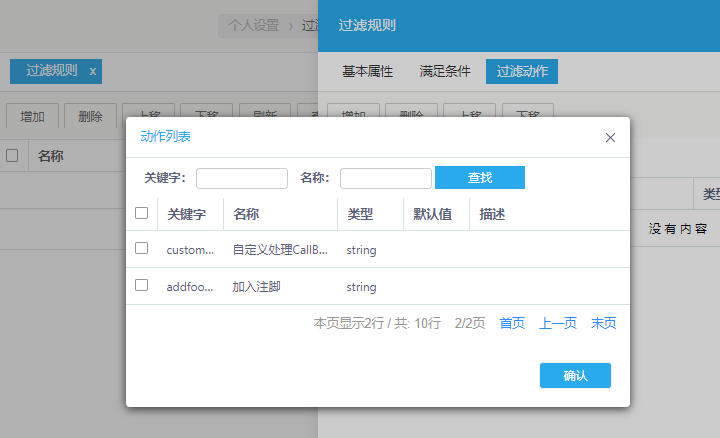This screenshot has height=438, width=720.
Task: Sort by the 默认值 column header
Action: 432,214
